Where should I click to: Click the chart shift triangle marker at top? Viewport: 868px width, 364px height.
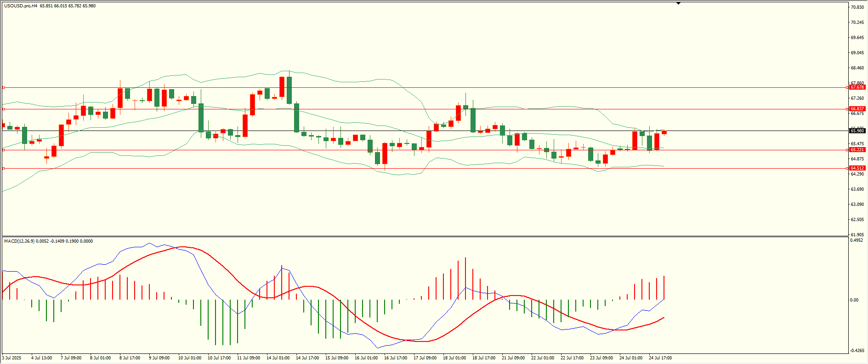678,3
